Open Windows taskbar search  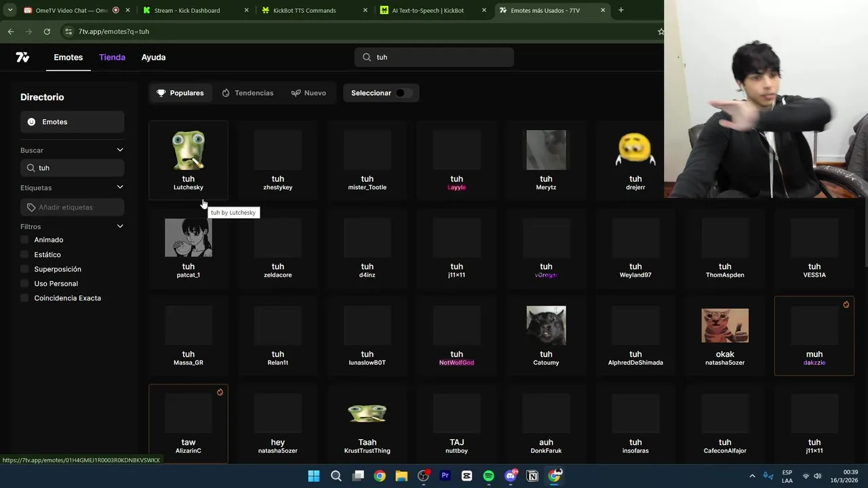point(336,476)
